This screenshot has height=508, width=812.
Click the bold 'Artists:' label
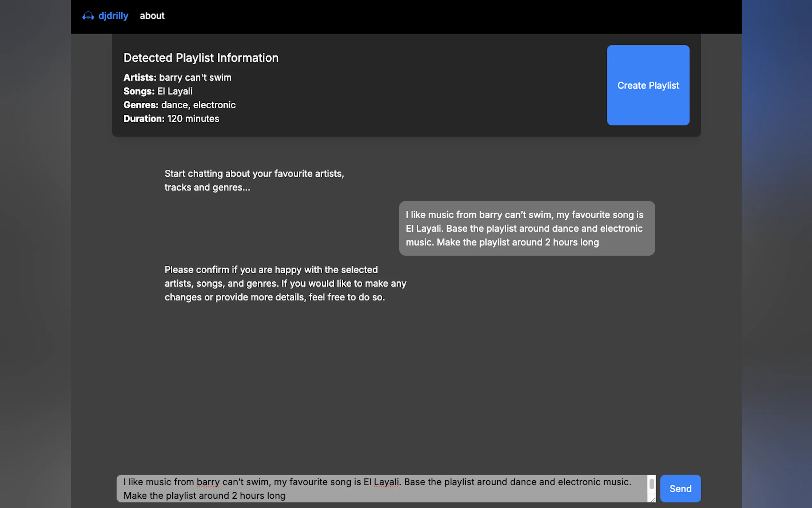[140, 78]
